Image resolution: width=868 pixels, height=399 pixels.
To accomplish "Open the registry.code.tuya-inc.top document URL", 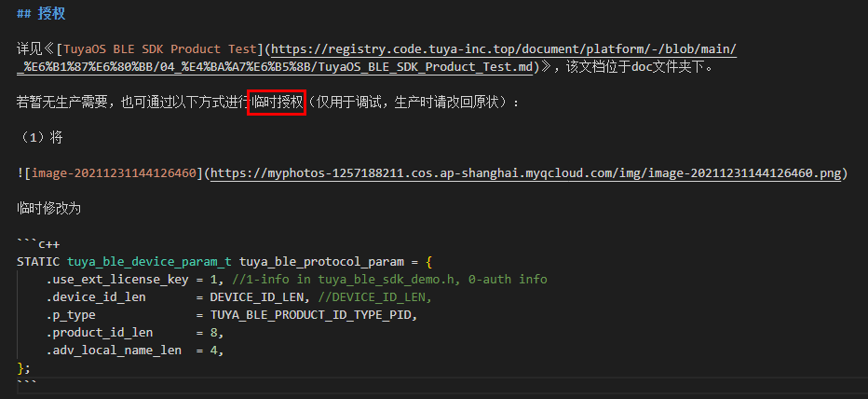I will pyautogui.click(x=504, y=49).
